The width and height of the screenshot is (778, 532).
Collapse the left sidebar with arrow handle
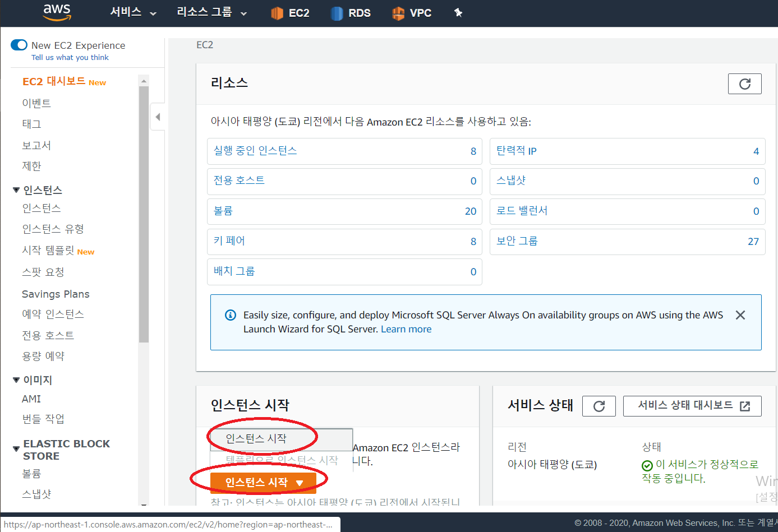158,117
